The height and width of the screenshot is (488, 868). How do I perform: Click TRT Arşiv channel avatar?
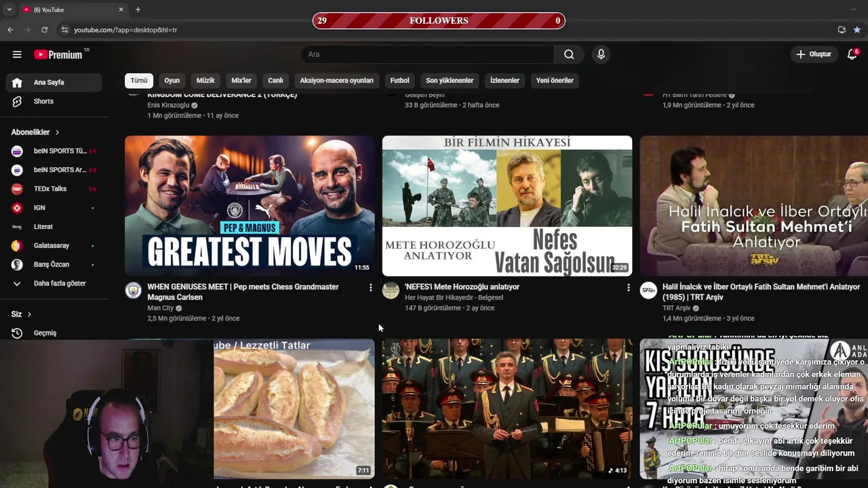[x=648, y=291]
